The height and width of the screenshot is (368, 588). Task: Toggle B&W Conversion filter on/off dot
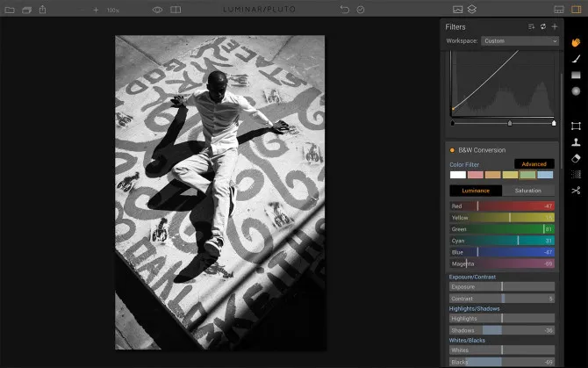[x=452, y=150]
